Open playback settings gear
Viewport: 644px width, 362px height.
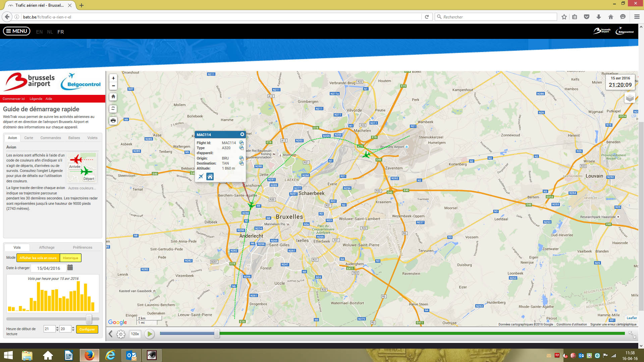[x=121, y=334]
